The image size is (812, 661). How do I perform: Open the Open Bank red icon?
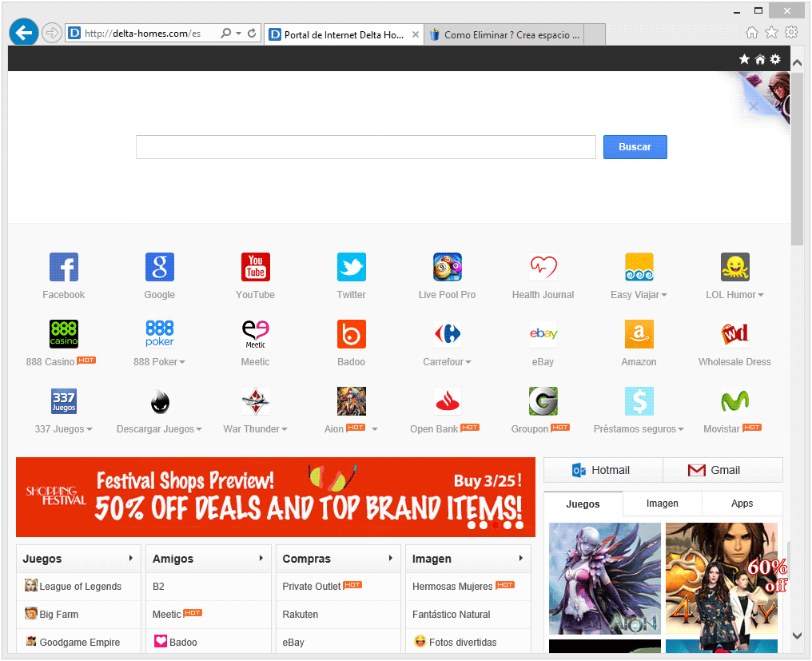448,401
